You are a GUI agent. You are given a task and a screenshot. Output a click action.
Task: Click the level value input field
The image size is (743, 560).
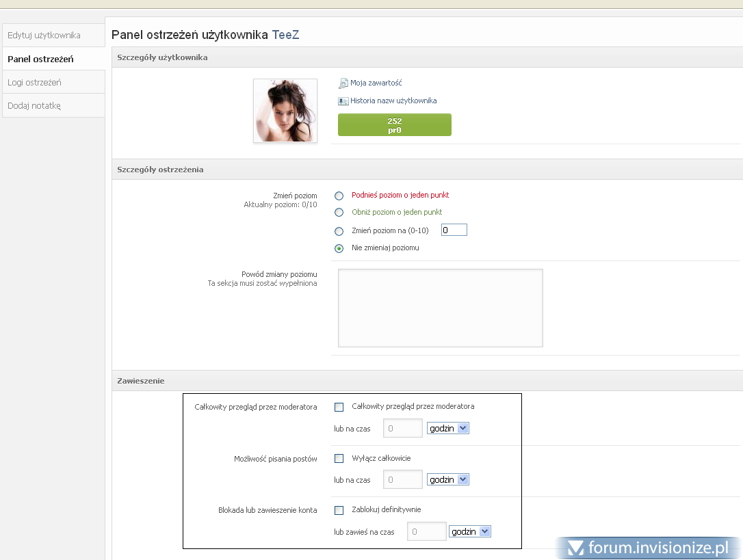click(x=454, y=230)
